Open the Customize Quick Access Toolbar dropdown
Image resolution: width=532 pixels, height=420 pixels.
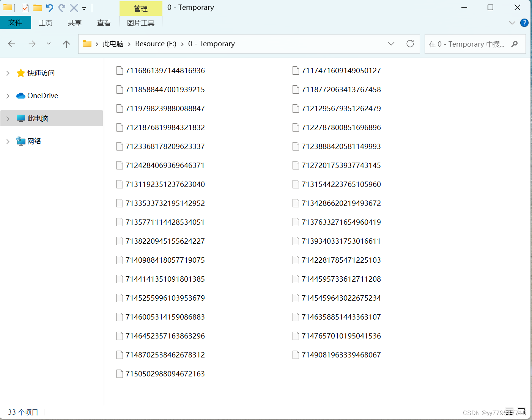pos(84,8)
